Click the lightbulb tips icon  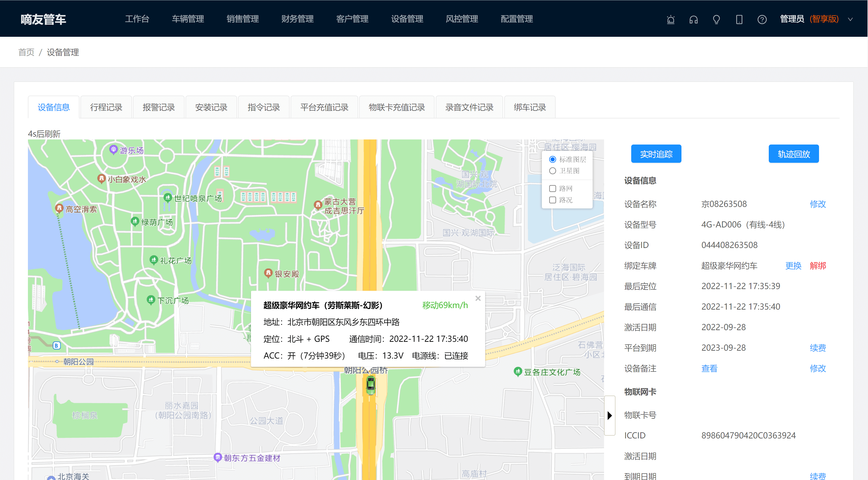(x=716, y=20)
